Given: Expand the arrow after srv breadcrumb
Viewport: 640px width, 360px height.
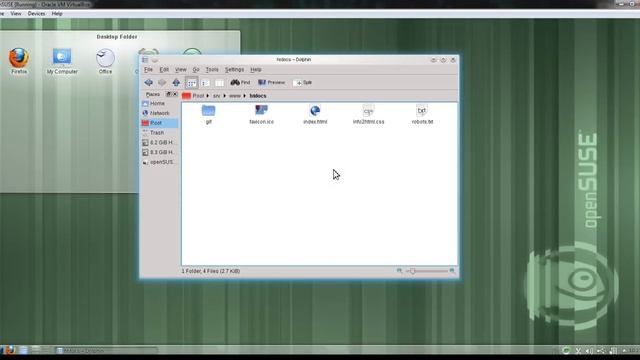Looking at the screenshot, I should click(224, 96).
